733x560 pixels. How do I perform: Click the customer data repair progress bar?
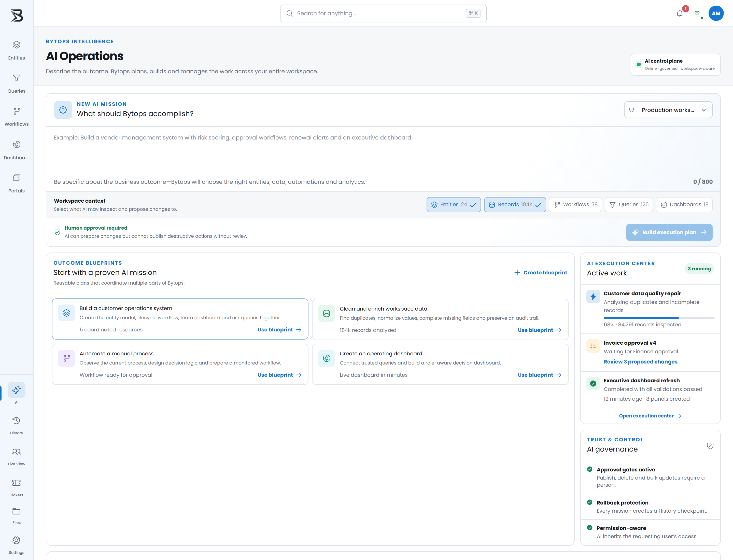click(659, 318)
